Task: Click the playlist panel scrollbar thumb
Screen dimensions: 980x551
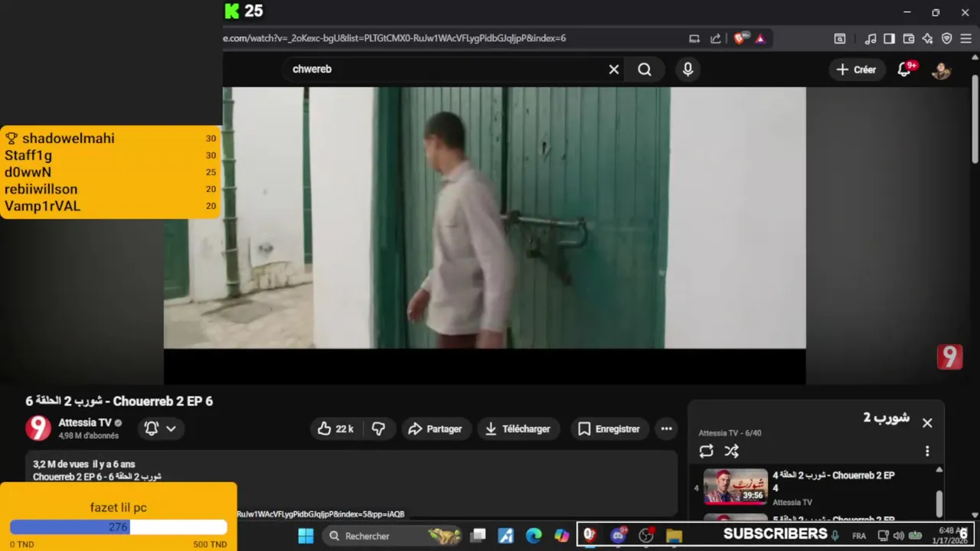Action: tap(939, 503)
